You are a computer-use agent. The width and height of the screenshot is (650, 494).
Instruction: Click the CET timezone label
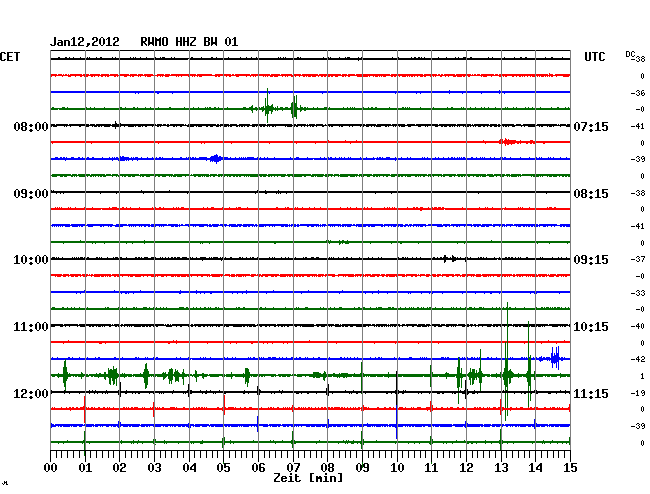pyautogui.click(x=10, y=57)
